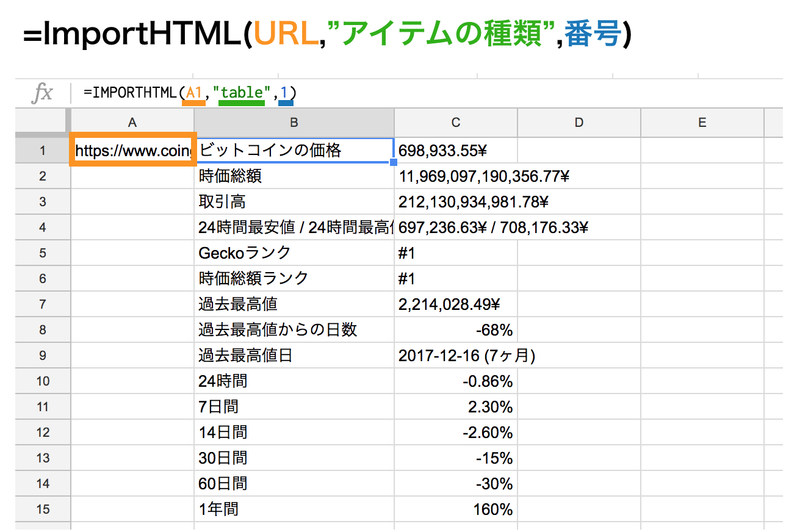Select the cell showing -68%
Viewport: 797px width, 532px height.
455,329
